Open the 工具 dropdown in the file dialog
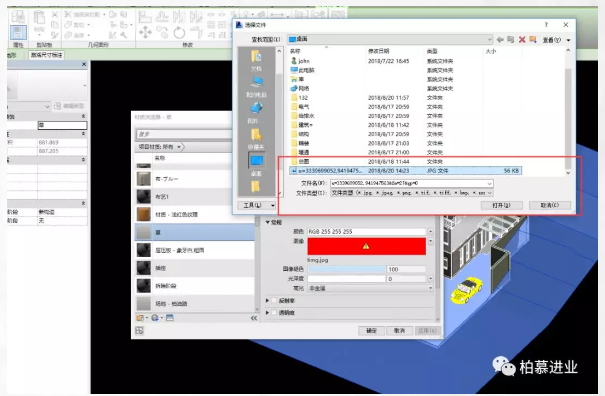Screen dimensions: 605x396 257,205
